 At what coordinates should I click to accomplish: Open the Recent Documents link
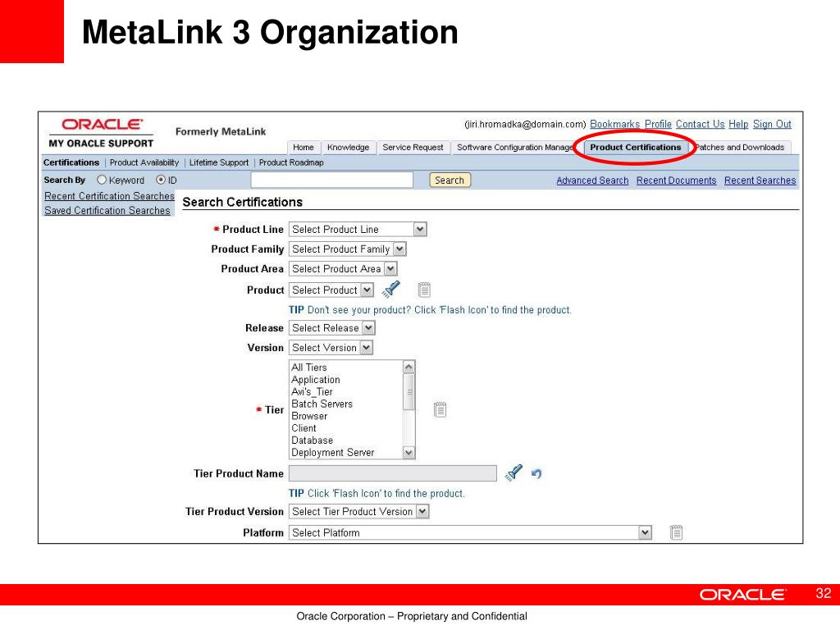click(676, 180)
